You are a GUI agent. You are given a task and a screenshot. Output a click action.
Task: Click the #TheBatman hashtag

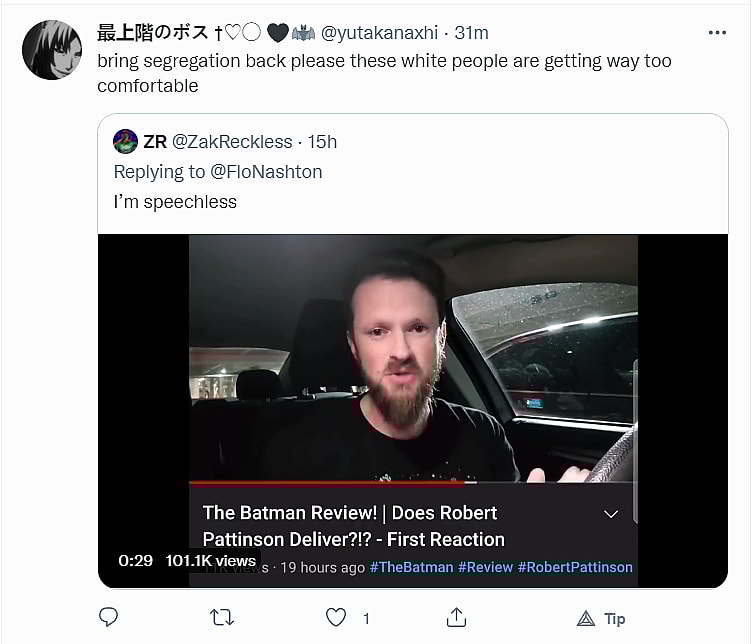[410, 567]
